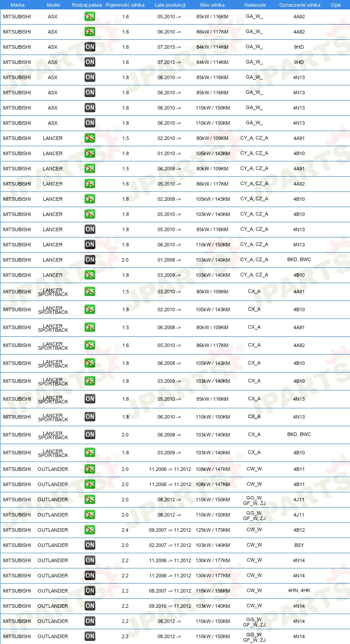Click production date 02.2008 ->

pyautogui.click(x=169, y=199)
